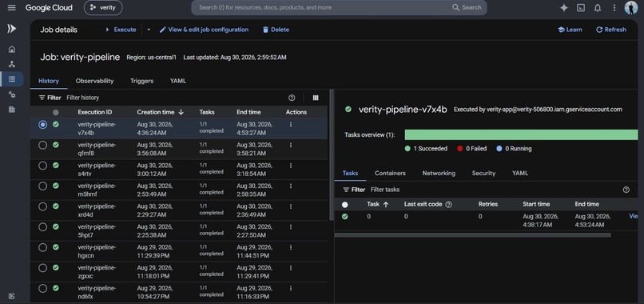Open actions menu for verity-pipeline-m5hmf
The image size is (644, 304).
click(291, 186)
